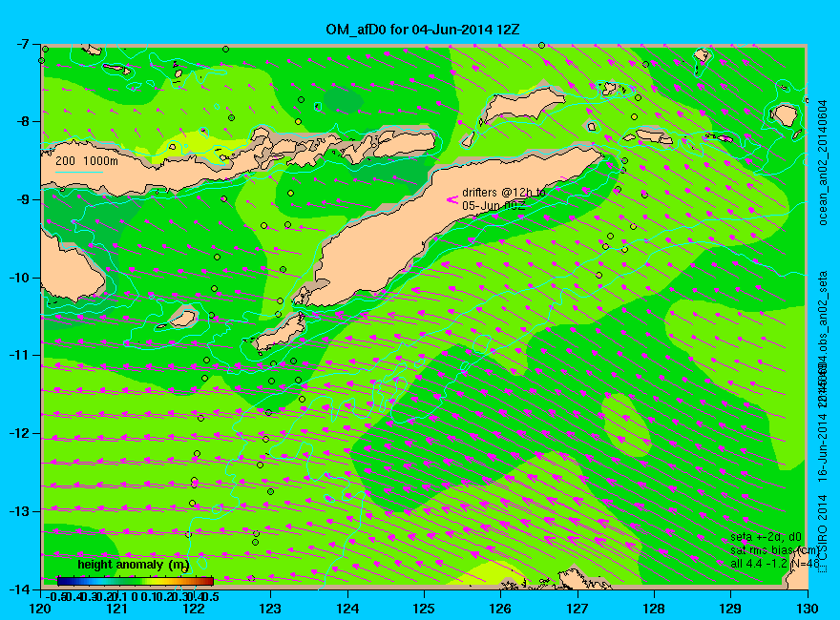The height and width of the screenshot is (620, 840).
Task: Click longitude axis label 127
Action: [x=577, y=609]
